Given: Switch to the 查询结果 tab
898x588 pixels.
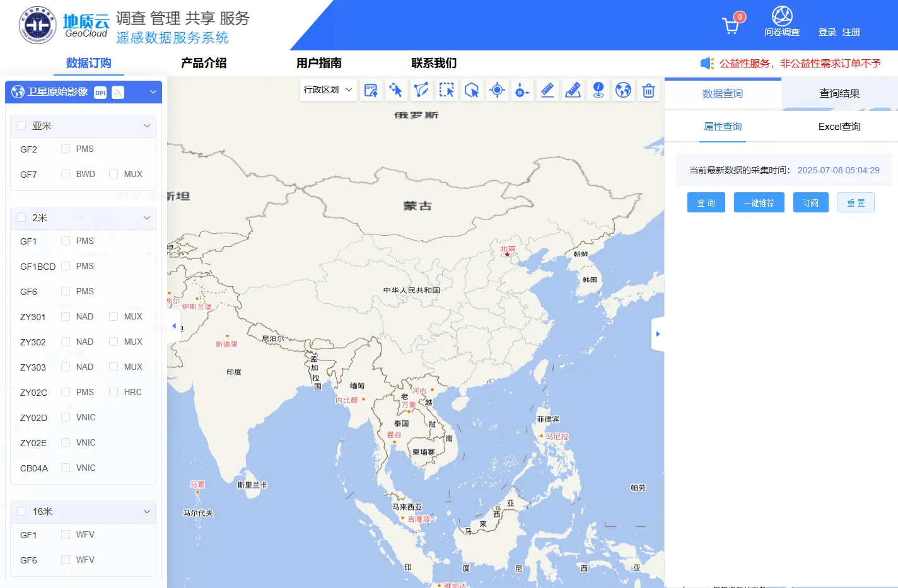Looking at the screenshot, I should point(839,93).
